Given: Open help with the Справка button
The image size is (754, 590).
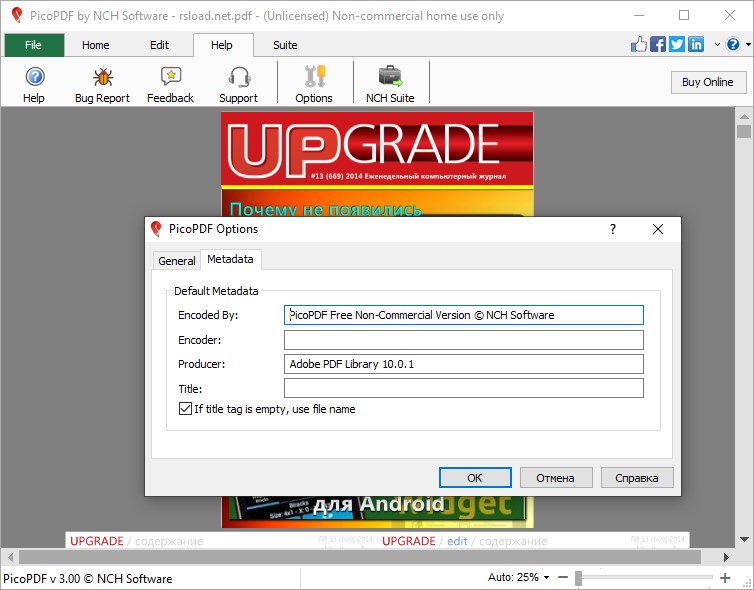Looking at the screenshot, I should [x=637, y=477].
